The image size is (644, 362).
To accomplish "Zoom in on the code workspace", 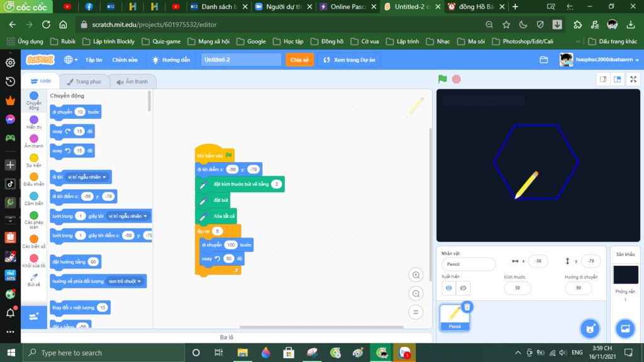I will (416, 275).
